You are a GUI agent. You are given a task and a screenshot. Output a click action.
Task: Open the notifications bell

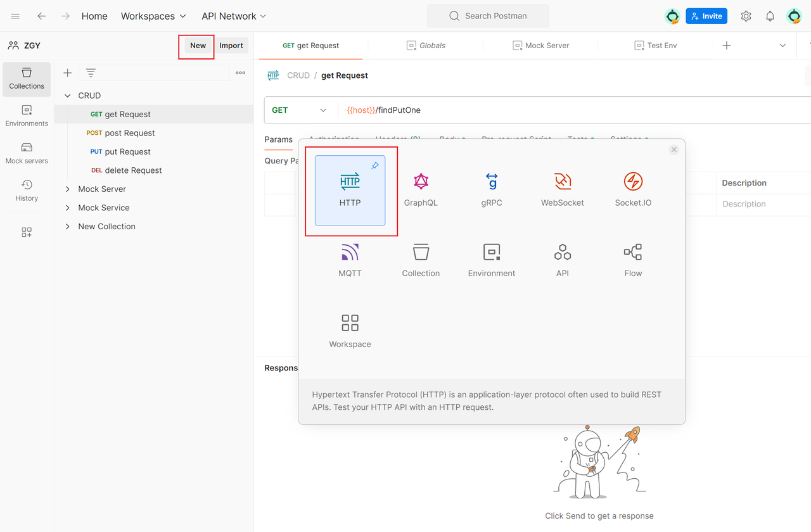pos(770,16)
